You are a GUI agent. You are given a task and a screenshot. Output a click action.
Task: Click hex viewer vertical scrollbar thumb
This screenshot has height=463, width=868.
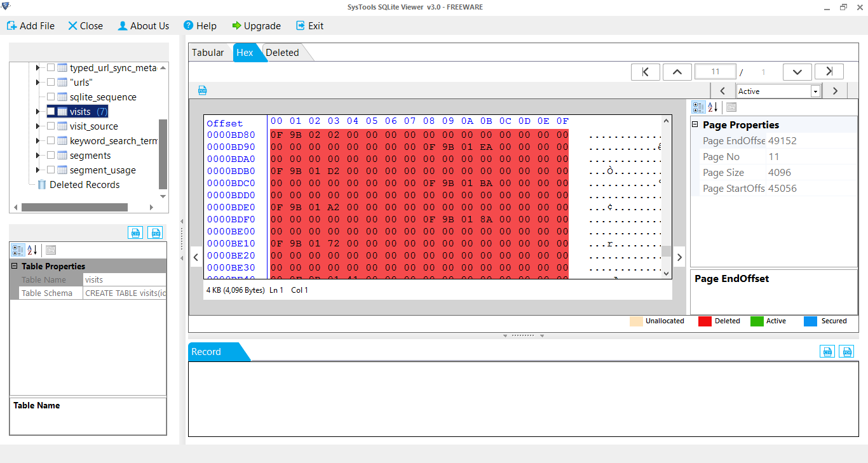[666, 252]
